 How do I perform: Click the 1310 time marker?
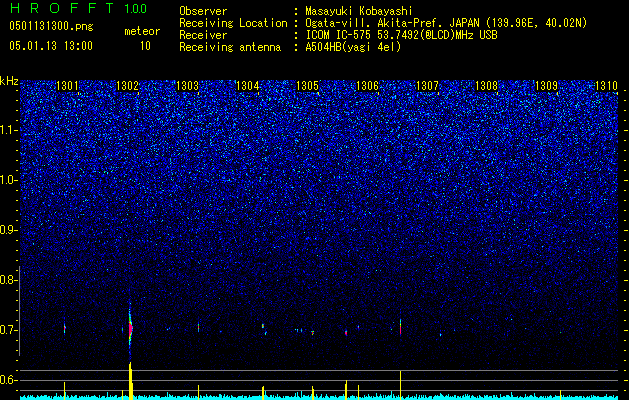tap(607, 85)
